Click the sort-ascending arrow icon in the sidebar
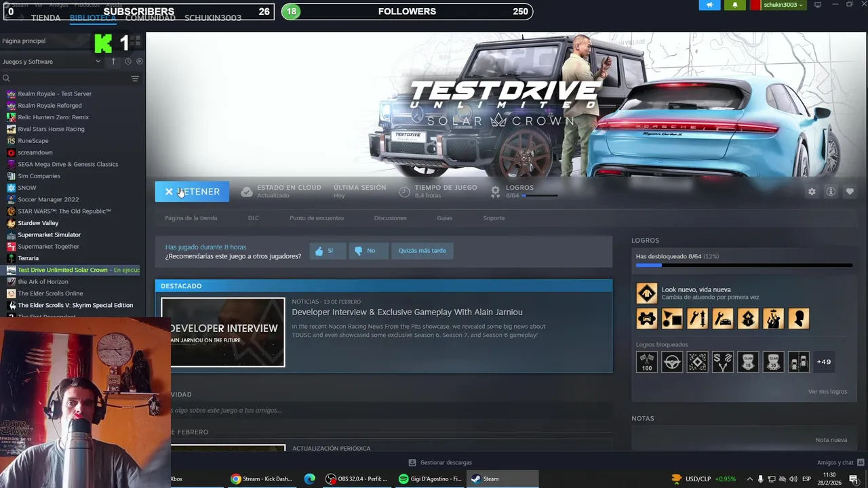Image resolution: width=868 pixels, height=488 pixels. click(x=113, y=62)
